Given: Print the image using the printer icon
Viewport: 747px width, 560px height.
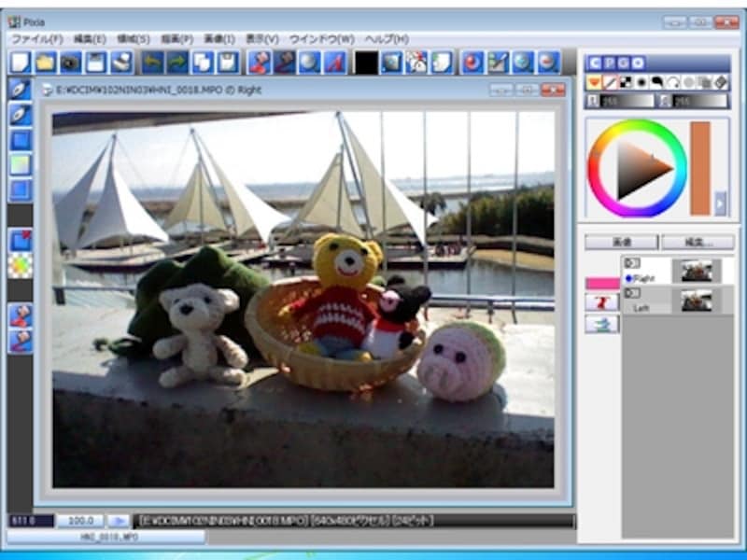Looking at the screenshot, I should pyautogui.click(x=121, y=63).
